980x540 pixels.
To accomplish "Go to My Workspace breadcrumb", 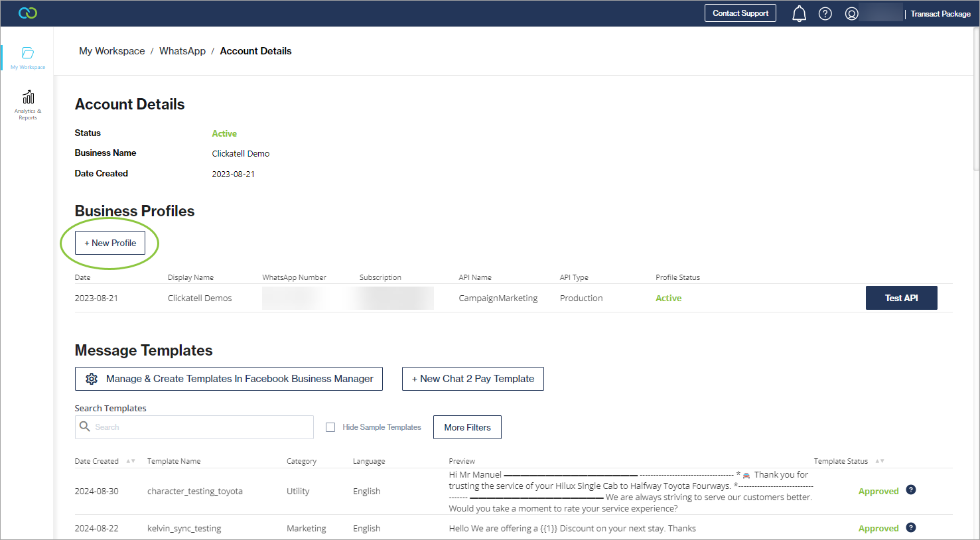I will [112, 51].
